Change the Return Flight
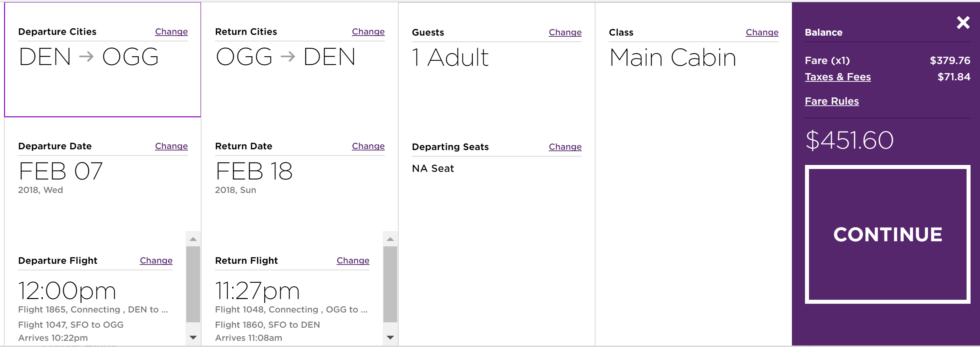Screen dimensions: 980x347 click(x=353, y=261)
